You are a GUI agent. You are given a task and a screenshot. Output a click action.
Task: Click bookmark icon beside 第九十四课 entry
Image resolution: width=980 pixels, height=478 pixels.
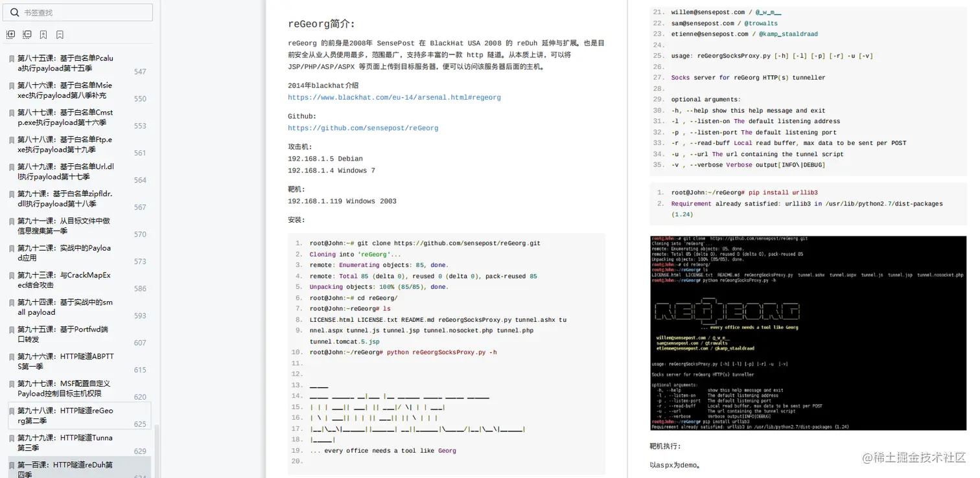pyautogui.click(x=12, y=303)
